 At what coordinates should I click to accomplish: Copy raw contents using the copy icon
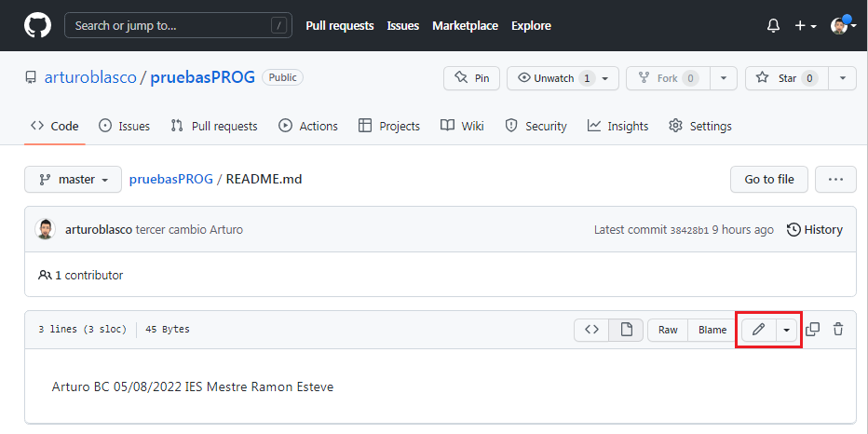tap(812, 330)
